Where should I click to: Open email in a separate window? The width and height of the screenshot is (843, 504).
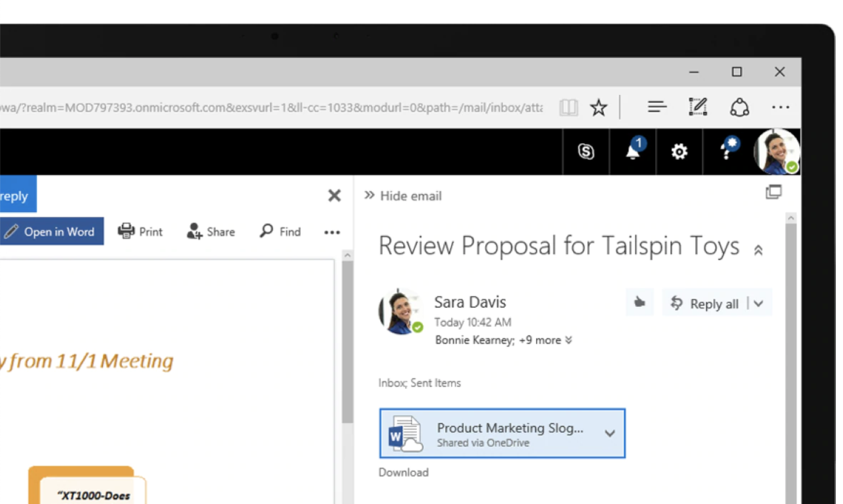click(773, 192)
